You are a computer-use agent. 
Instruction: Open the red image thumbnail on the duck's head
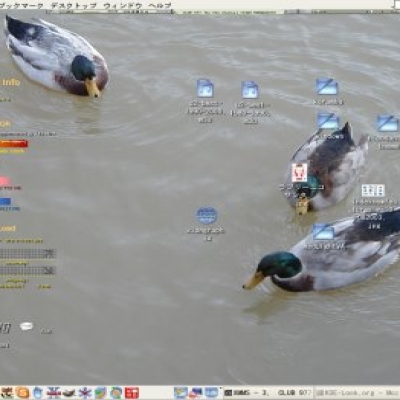coord(299,172)
